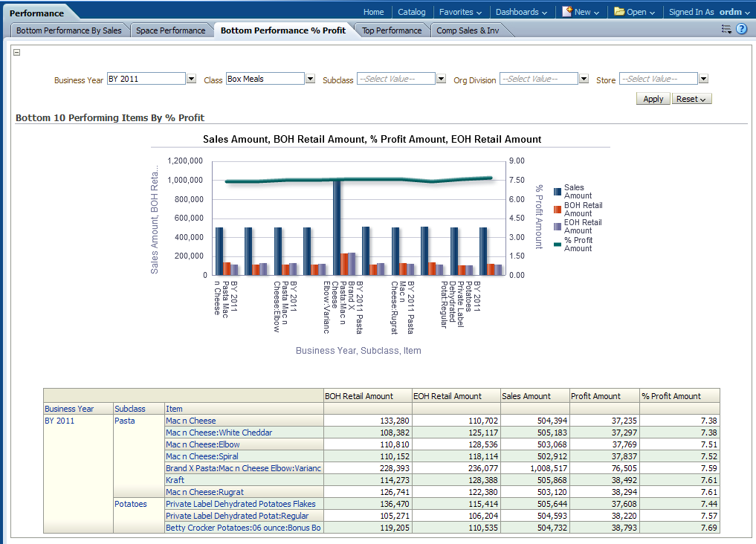The image size is (756, 544).
Task: Click the New document icon
Action: [x=567, y=12]
